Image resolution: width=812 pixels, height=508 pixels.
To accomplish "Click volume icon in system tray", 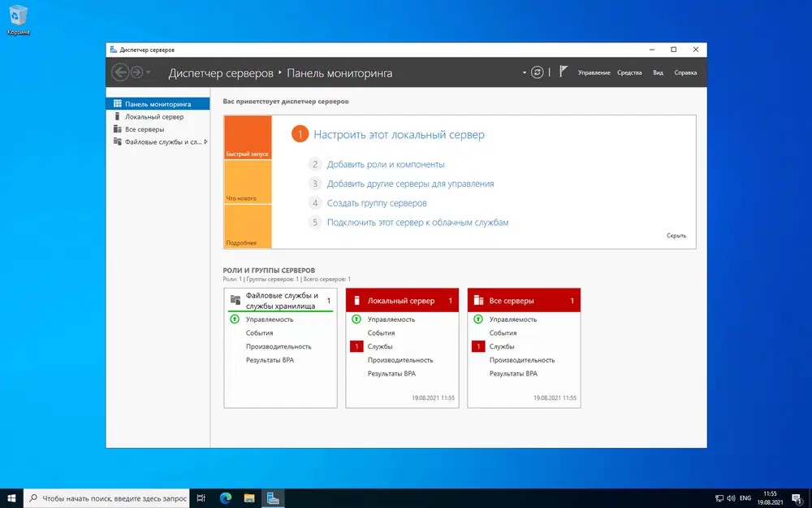I will point(732,498).
